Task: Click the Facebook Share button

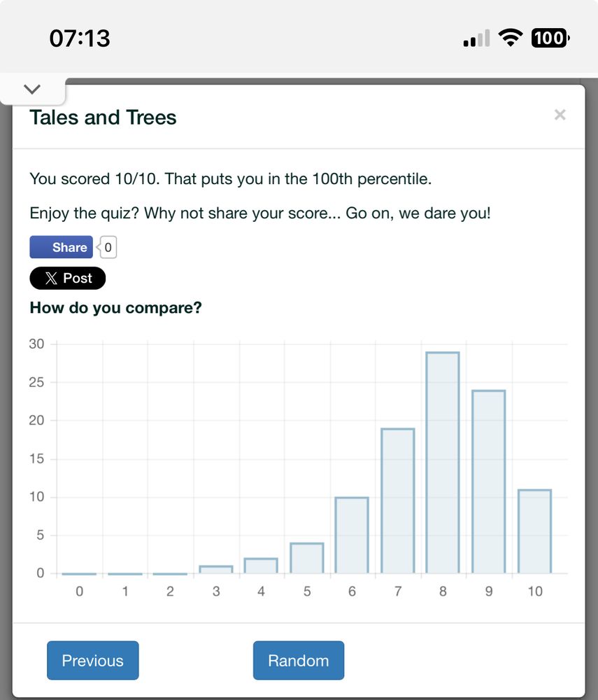Action: (x=61, y=247)
